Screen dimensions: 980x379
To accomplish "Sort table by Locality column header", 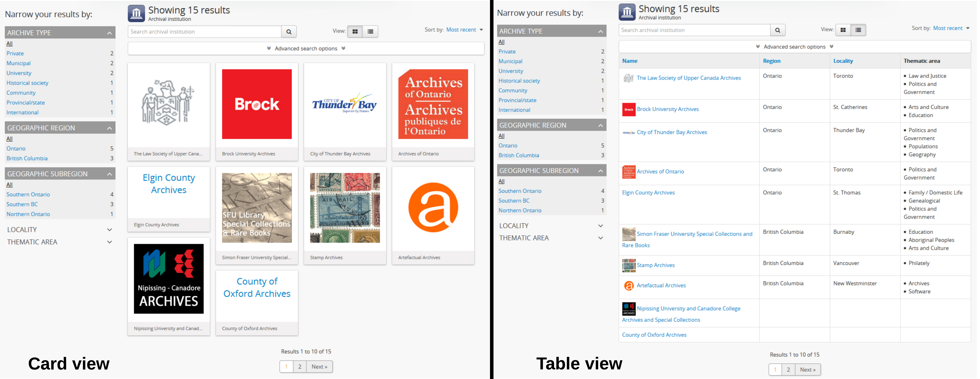I will (x=843, y=61).
